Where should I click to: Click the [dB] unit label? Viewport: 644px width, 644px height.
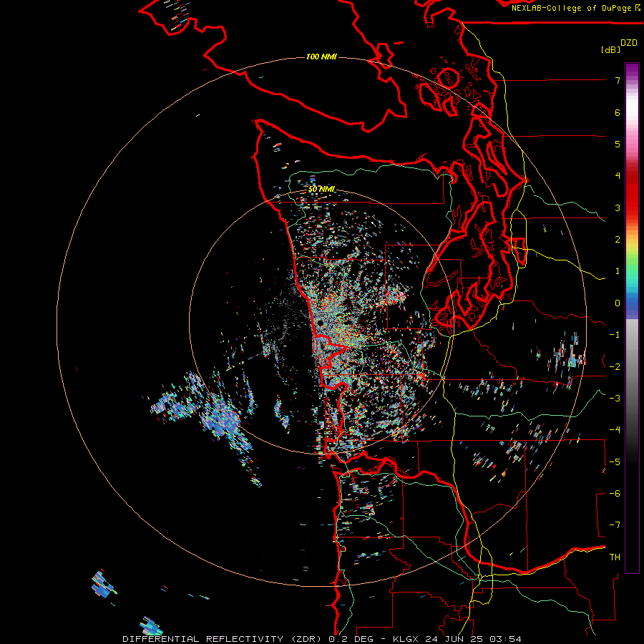[611, 49]
